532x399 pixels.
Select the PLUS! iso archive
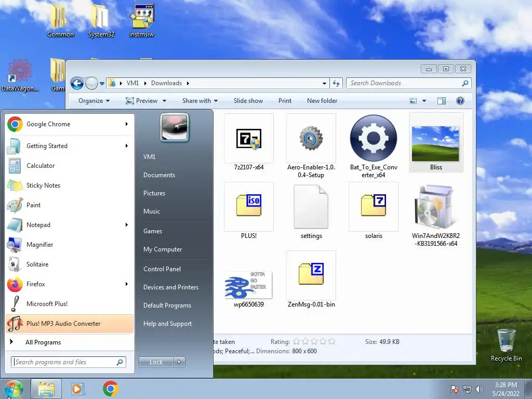point(249,211)
